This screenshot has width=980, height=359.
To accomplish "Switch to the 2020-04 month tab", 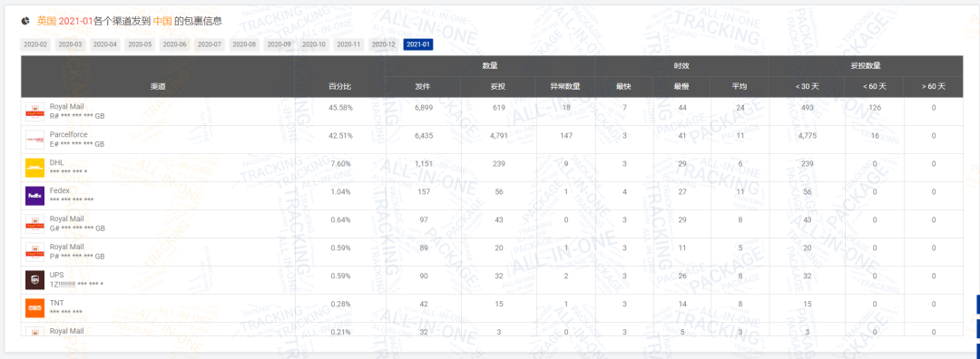I will (105, 44).
